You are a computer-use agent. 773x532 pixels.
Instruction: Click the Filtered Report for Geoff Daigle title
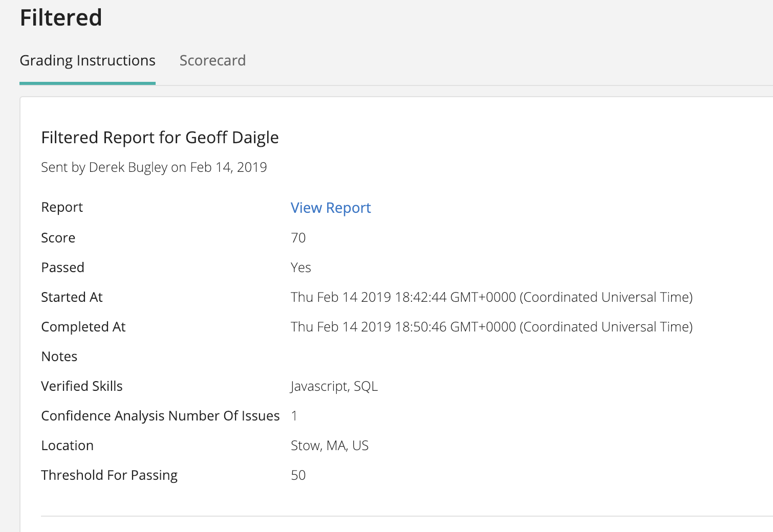click(160, 138)
